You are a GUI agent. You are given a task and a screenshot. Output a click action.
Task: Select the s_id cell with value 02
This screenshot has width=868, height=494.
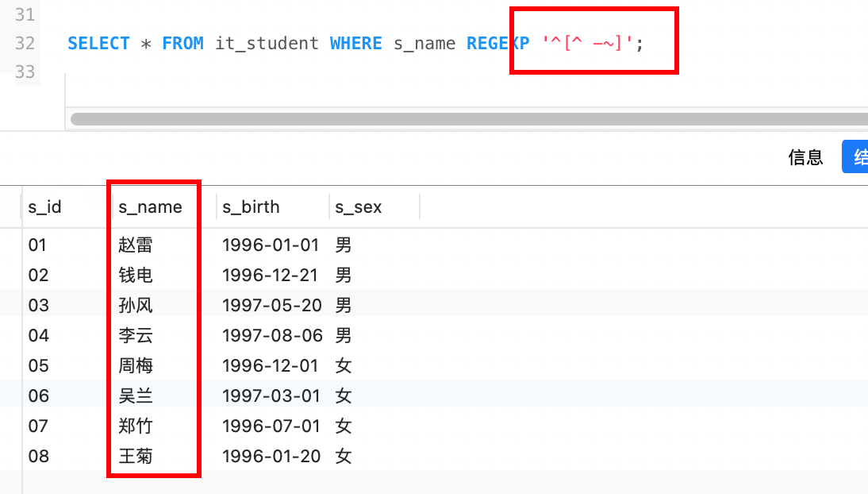38,276
